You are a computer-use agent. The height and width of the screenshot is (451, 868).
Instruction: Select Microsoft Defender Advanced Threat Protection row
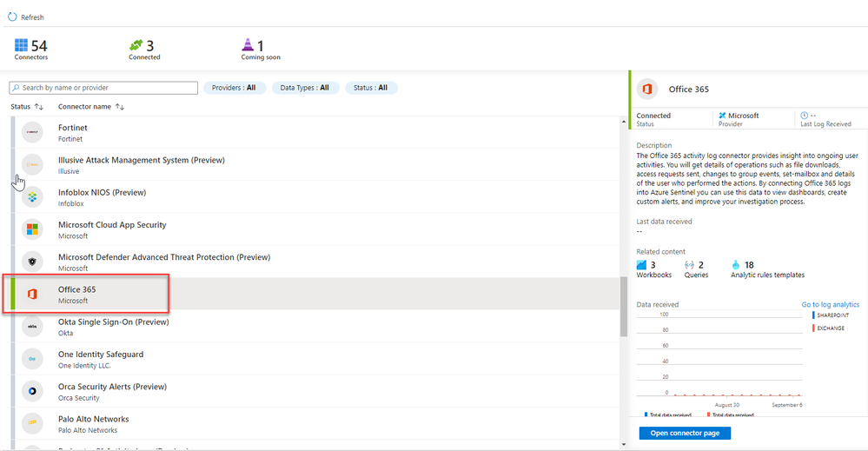click(315, 262)
